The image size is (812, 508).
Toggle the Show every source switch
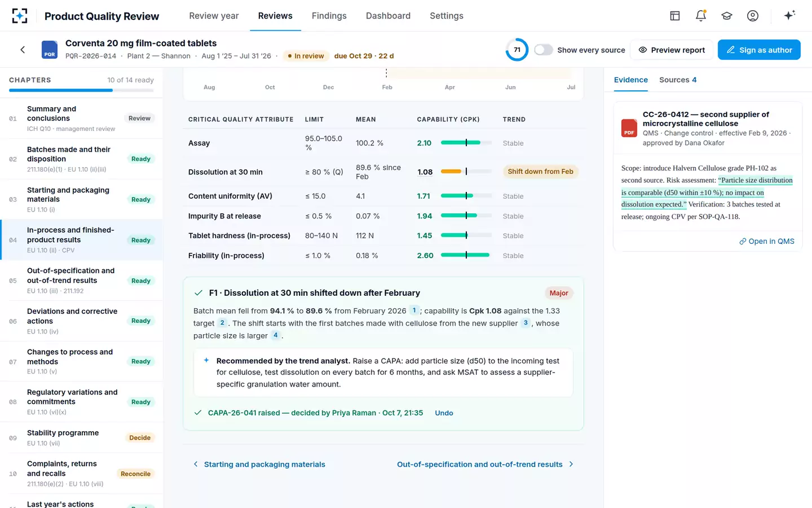(544, 50)
